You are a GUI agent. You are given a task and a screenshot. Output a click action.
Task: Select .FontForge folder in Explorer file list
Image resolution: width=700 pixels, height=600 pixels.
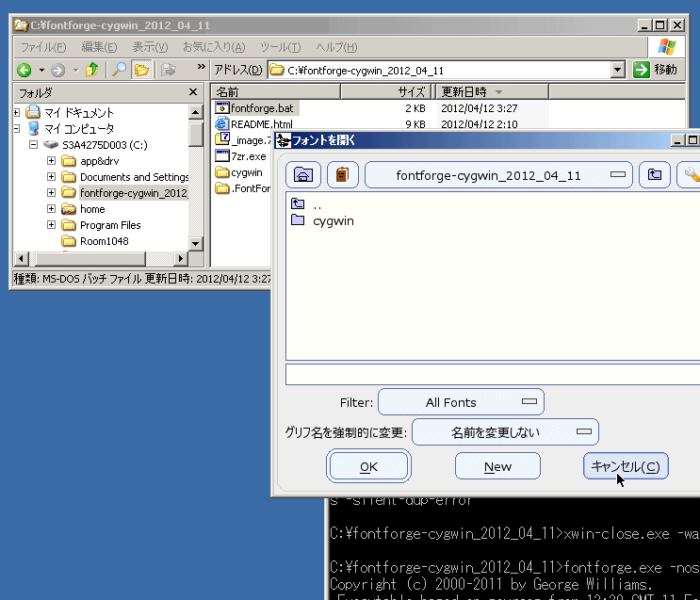tap(242, 188)
